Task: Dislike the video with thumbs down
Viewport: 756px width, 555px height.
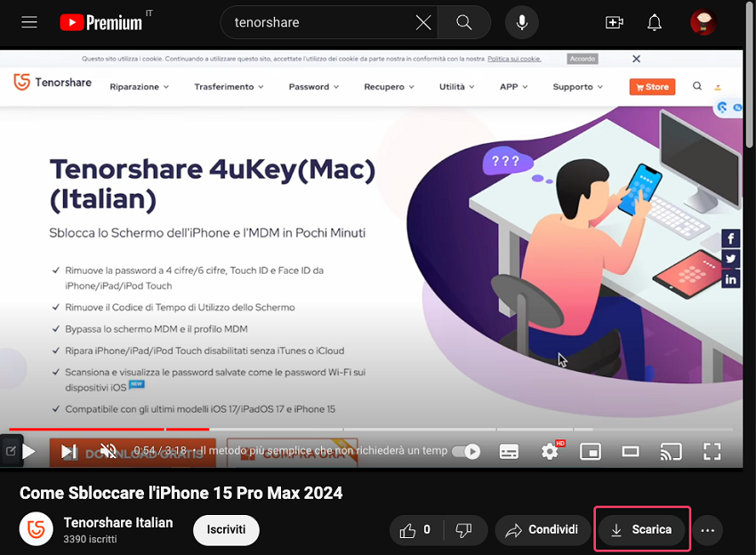Action: (463, 530)
